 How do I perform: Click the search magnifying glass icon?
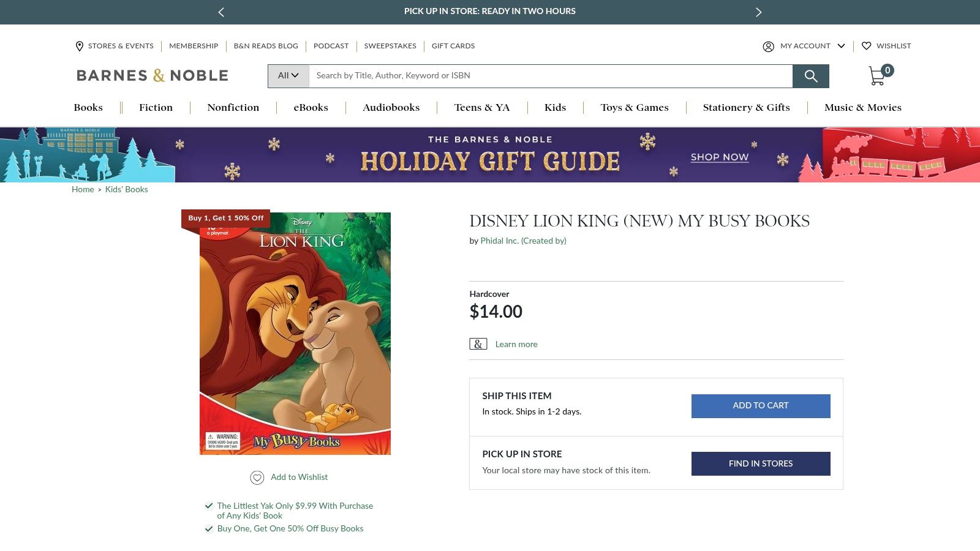point(810,76)
